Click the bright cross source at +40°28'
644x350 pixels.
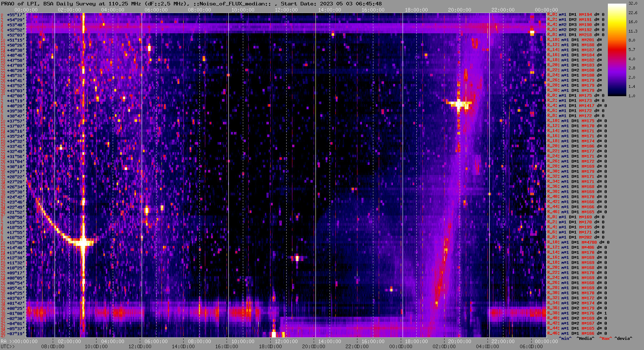tap(459, 104)
